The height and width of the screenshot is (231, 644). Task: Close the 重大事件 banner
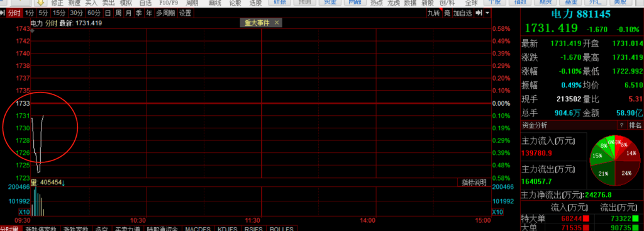(277, 23)
